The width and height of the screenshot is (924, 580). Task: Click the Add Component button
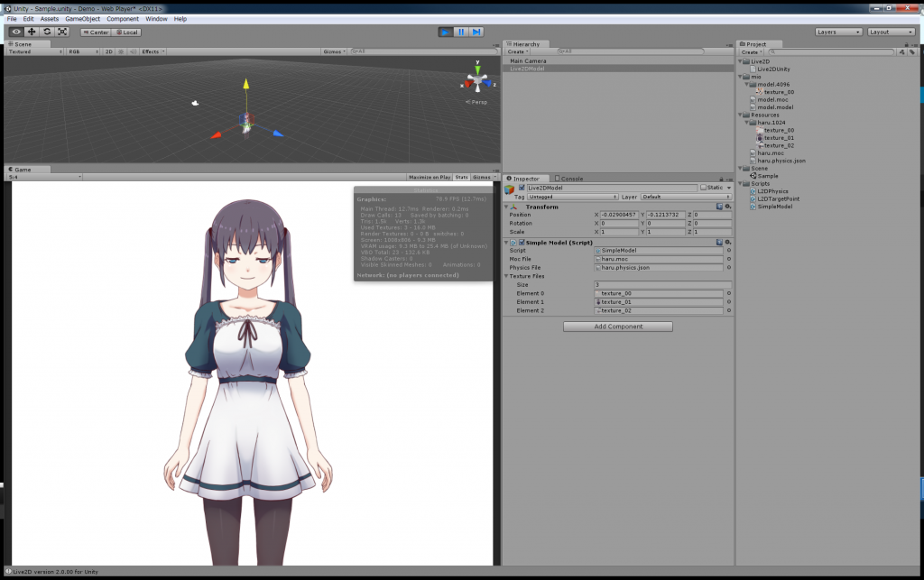(617, 327)
